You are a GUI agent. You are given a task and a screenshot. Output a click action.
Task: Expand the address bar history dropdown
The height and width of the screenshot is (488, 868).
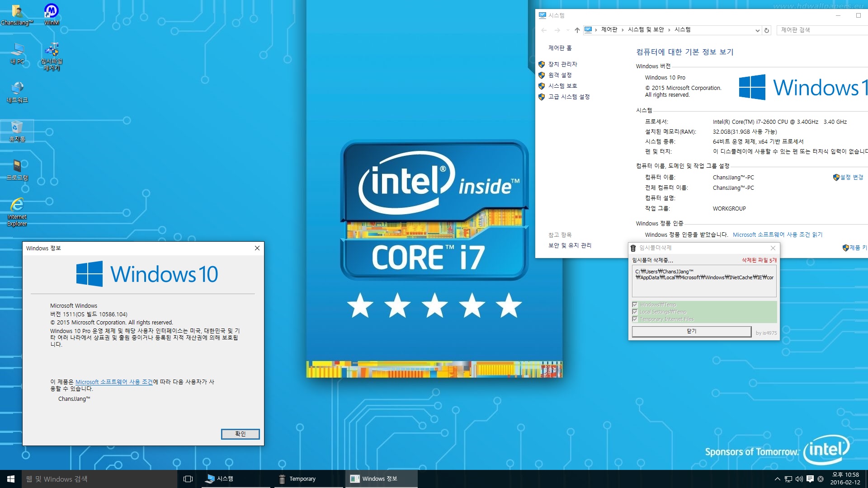758,30
